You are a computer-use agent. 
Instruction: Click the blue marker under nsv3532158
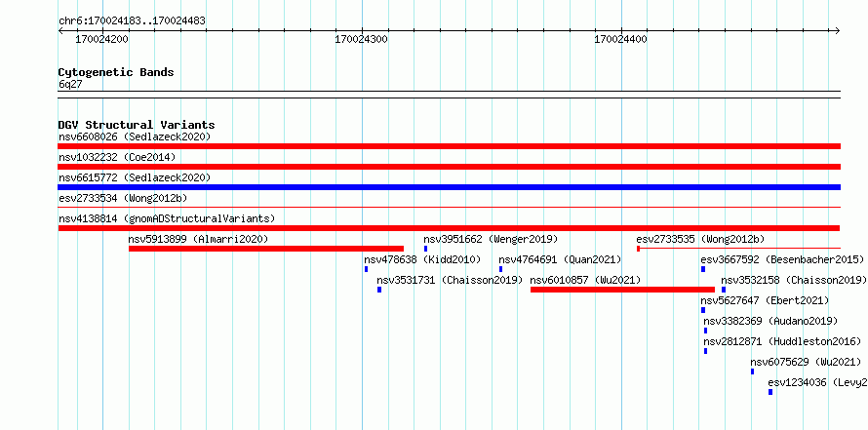pyautogui.click(x=724, y=290)
